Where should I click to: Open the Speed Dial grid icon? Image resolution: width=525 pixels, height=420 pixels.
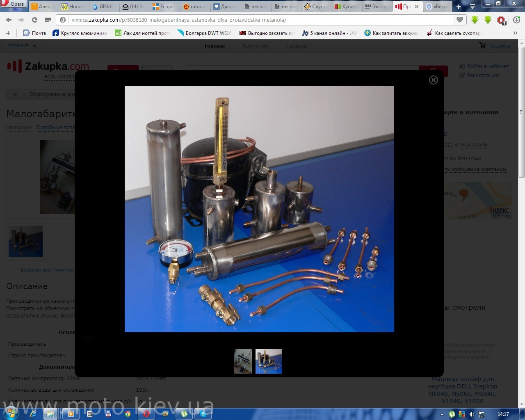pyautogui.click(x=48, y=20)
